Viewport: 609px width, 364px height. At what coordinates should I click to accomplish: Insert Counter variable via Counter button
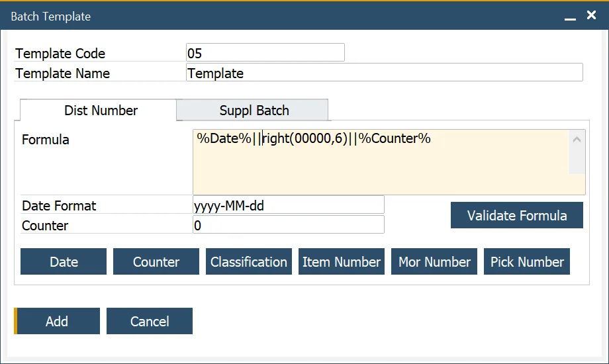(x=156, y=262)
